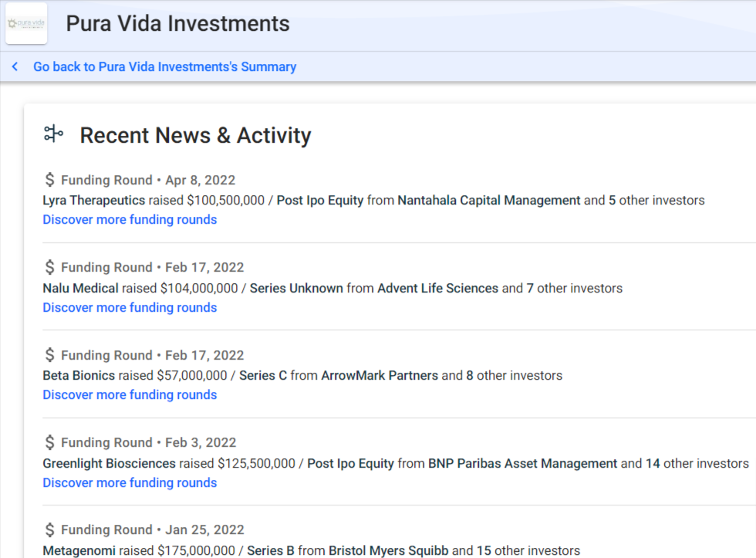This screenshot has height=558, width=756.
Task: Open BNP Paribas Asset Management link
Action: click(x=522, y=463)
